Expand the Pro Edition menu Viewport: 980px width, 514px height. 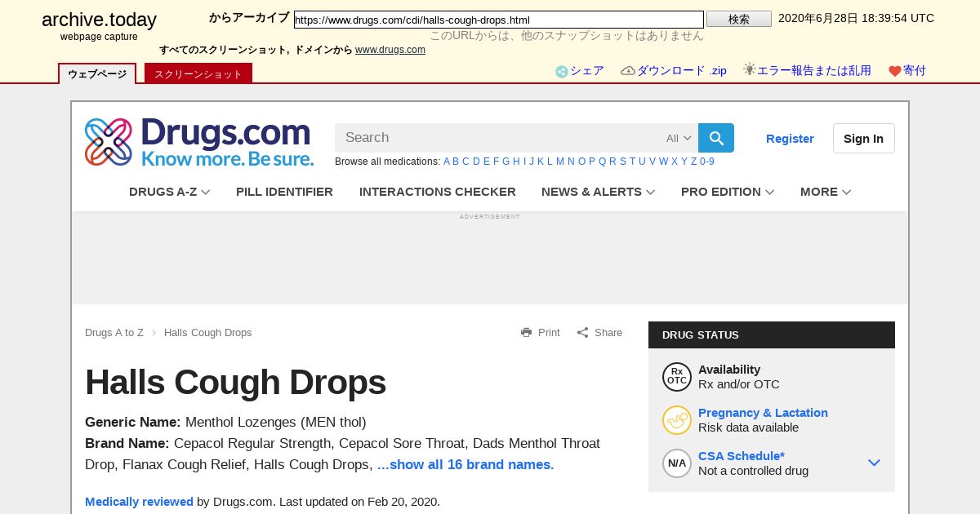click(x=728, y=192)
